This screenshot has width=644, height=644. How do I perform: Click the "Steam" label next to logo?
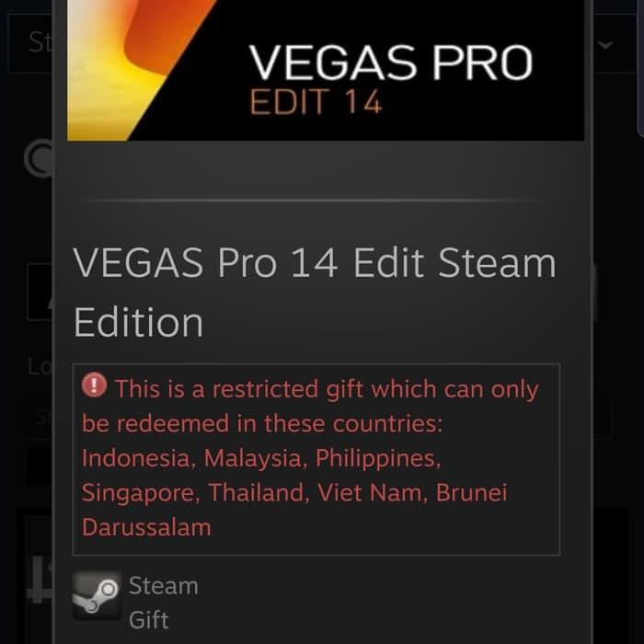164,586
